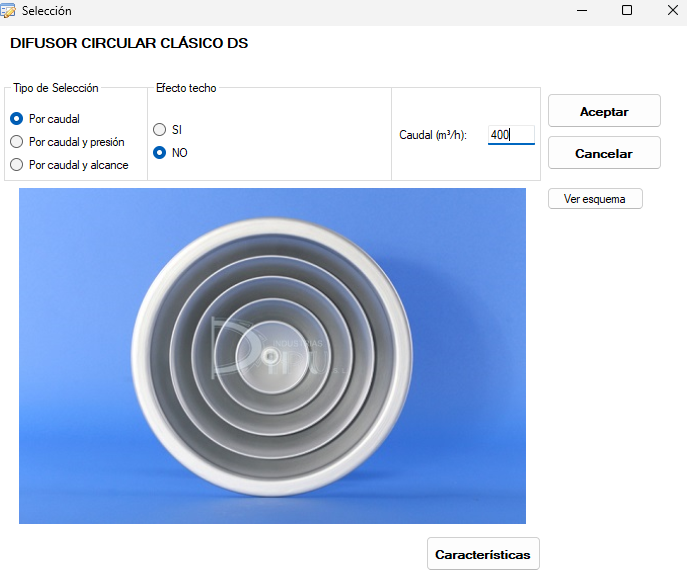Pick 'Por caudal y alcance' radio button

click(16, 165)
